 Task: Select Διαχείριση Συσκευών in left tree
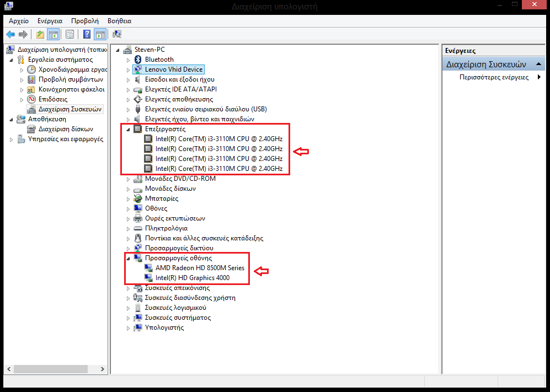tap(70, 109)
